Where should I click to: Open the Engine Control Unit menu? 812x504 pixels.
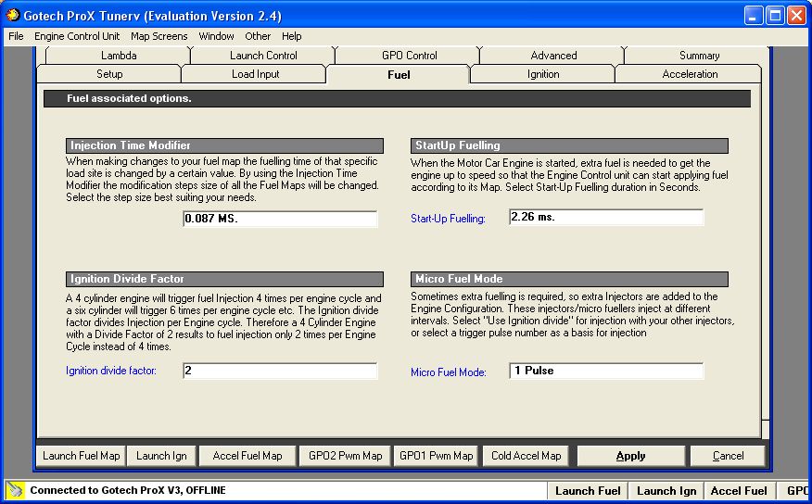(x=77, y=36)
